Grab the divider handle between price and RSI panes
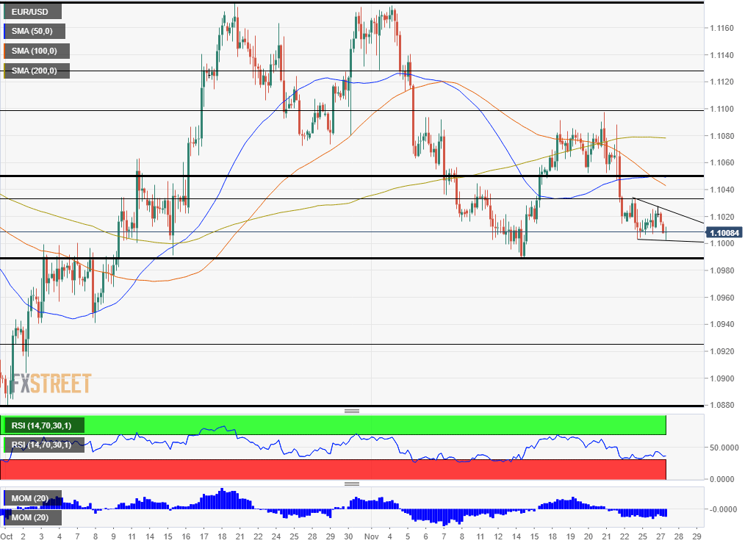The width and height of the screenshot is (756, 546). pyautogui.click(x=352, y=411)
